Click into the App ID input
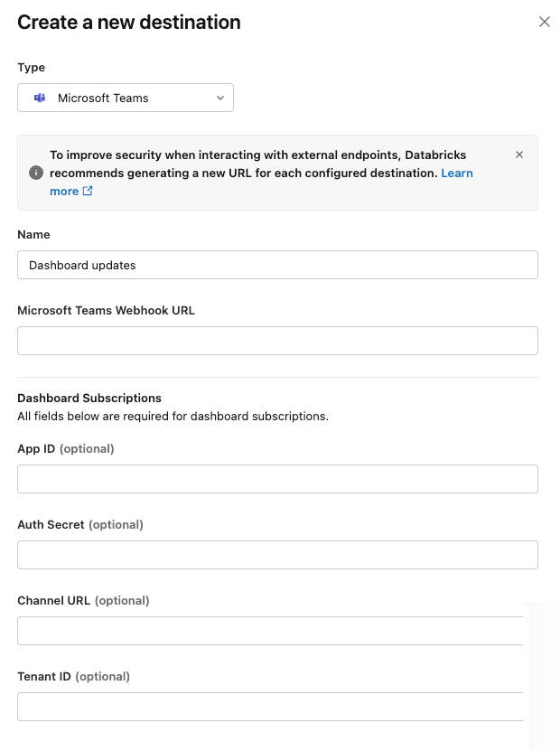Screen dimensions: 560x751 tap(277, 479)
